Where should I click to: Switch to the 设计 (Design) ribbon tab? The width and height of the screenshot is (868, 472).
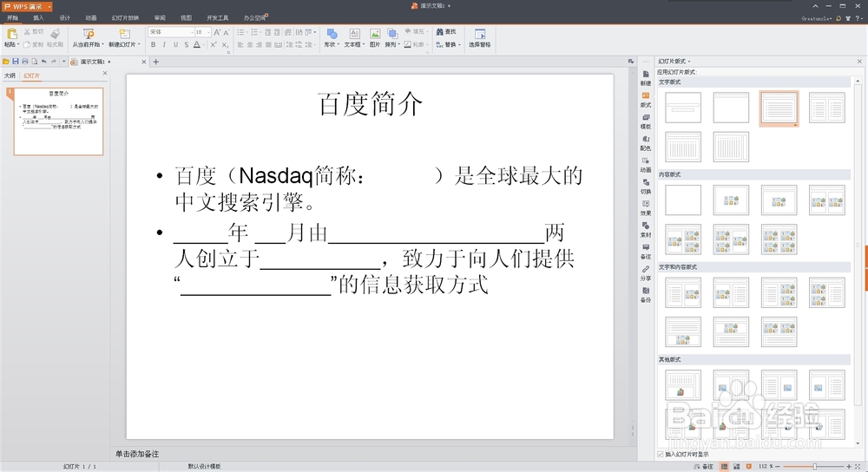pyautogui.click(x=65, y=18)
